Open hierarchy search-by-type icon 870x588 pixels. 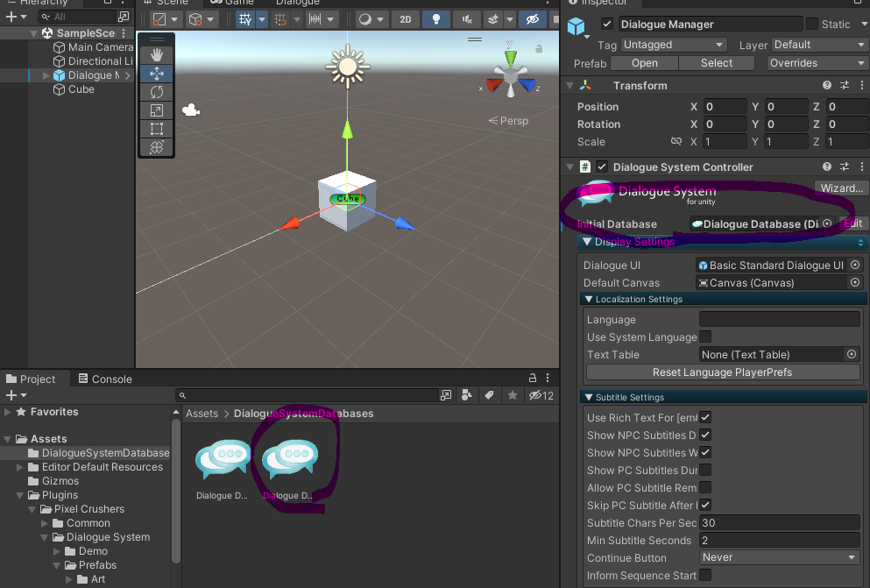[124, 17]
